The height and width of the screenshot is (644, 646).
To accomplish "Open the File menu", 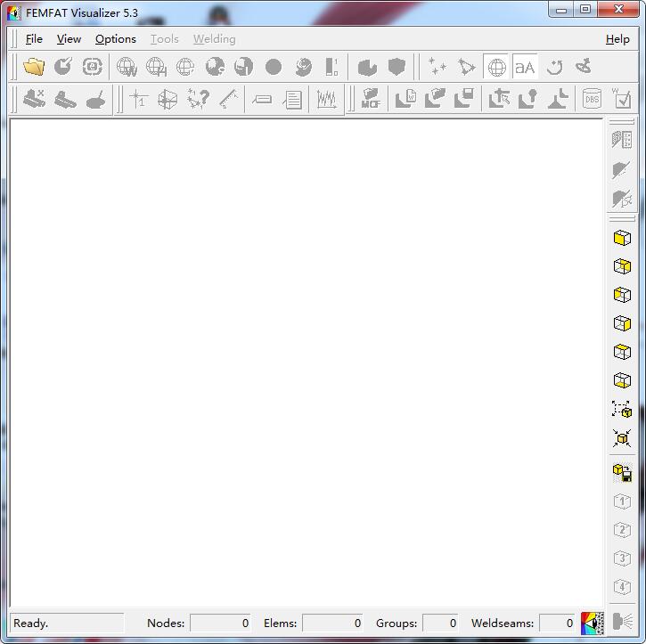I will (x=34, y=39).
